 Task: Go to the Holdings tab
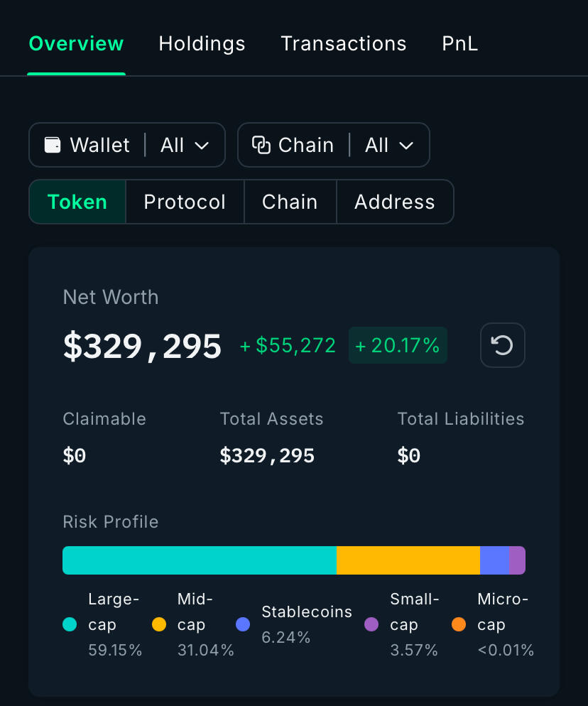(x=202, y=43)
